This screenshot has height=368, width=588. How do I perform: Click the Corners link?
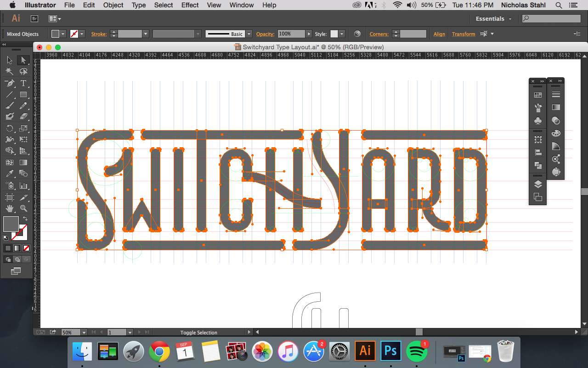click(379, 34)
